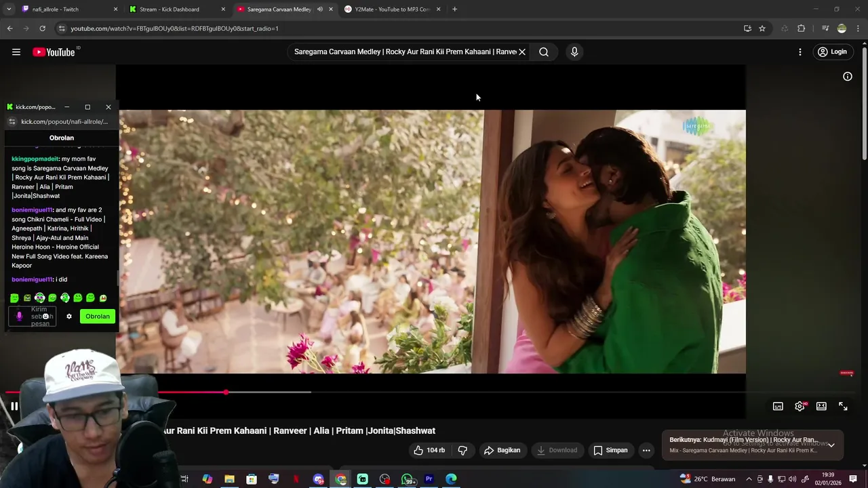Show video info card icon in player
Viewport: 868px width, 488px height.
848,77
